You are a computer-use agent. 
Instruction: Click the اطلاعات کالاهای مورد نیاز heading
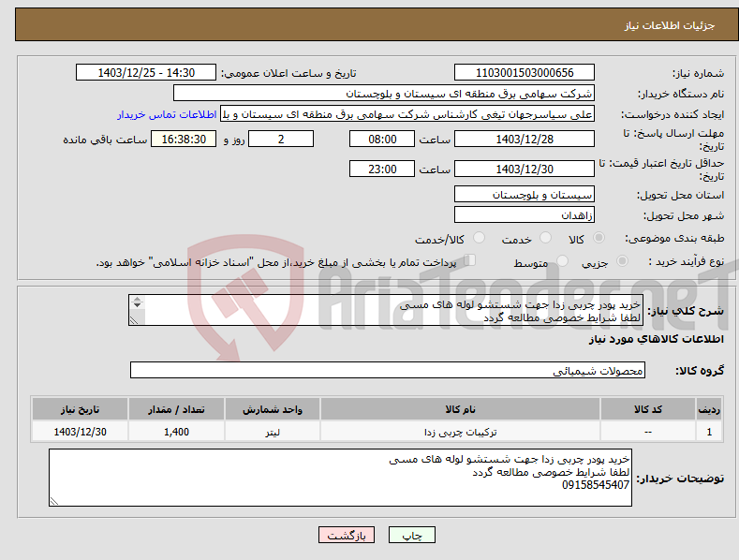pyautogui.click(x=656, y=339)
